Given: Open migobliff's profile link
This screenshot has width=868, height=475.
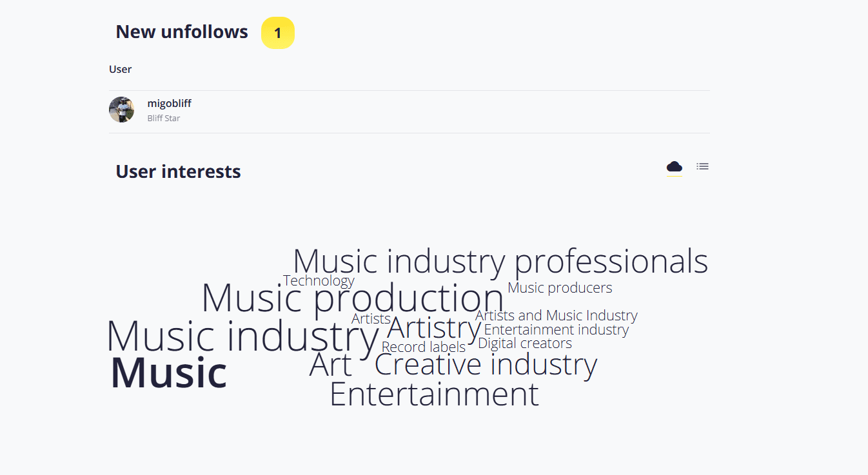Looking at the screenshot, I should pyautogui.click(x=169, y=103).
